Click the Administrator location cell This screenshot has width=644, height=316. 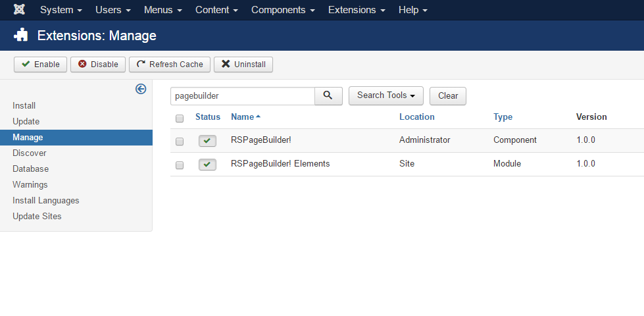[x=425, y=140]
